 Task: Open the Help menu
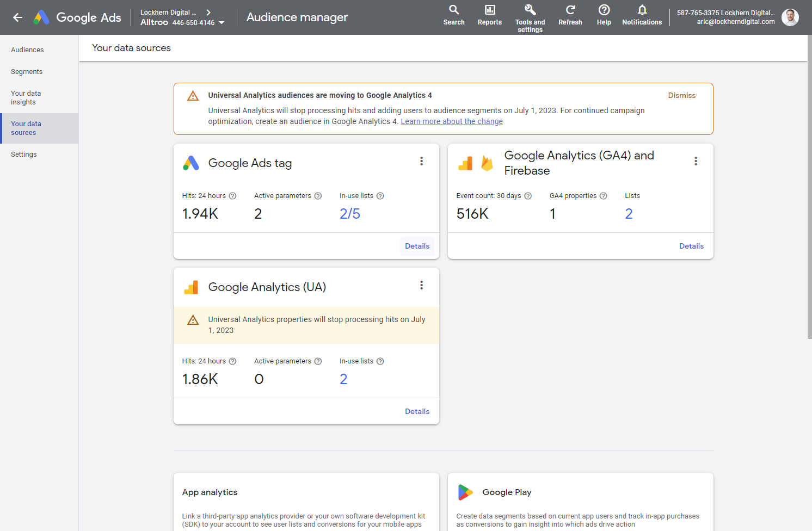click(604, 15)
